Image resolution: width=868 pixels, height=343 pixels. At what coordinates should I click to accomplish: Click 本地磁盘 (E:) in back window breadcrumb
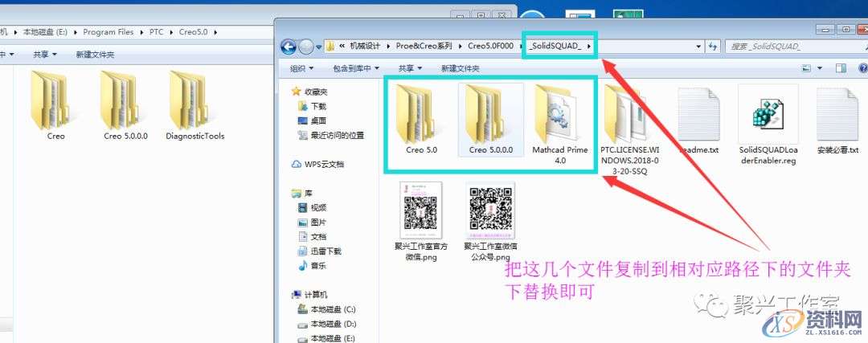tap(45, 32)
